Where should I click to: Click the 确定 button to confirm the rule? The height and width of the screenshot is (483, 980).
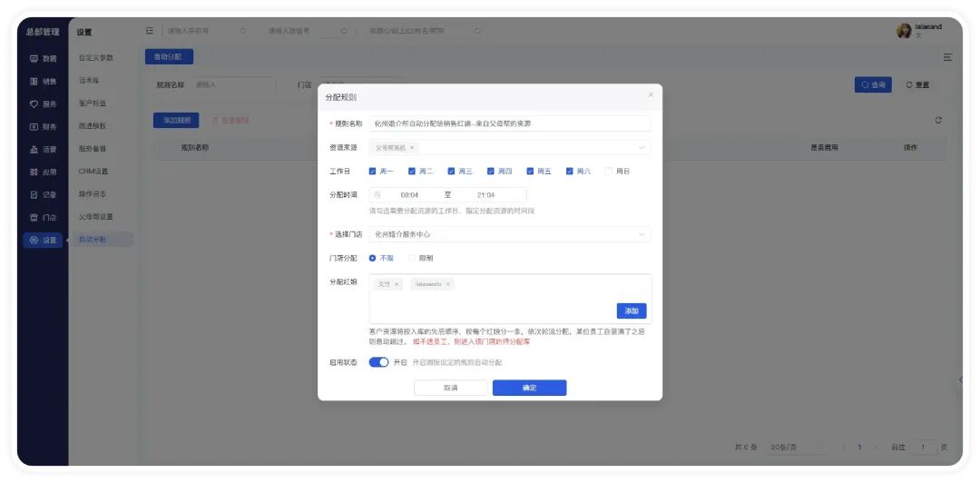pyautogui.click(x=529, y=388)
